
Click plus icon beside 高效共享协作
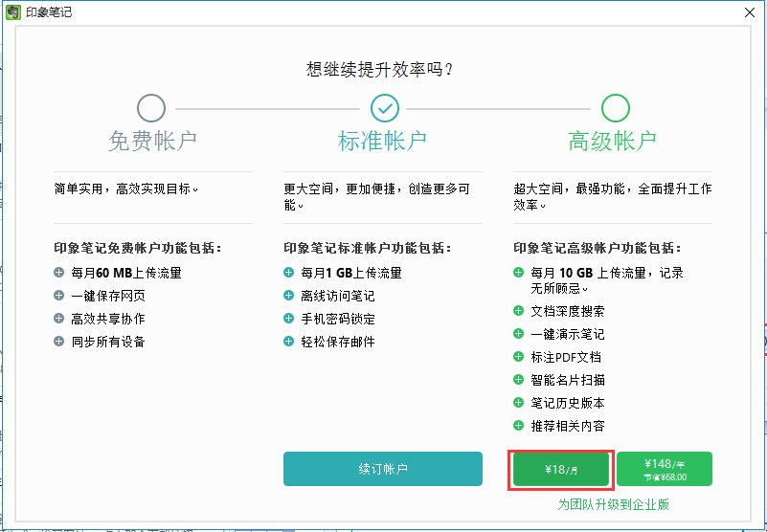coord(58,319)
